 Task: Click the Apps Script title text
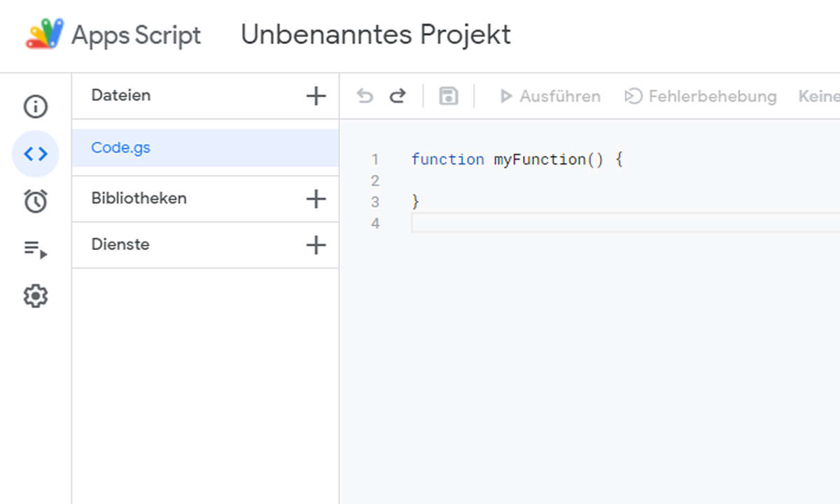(x=136, y=35)
